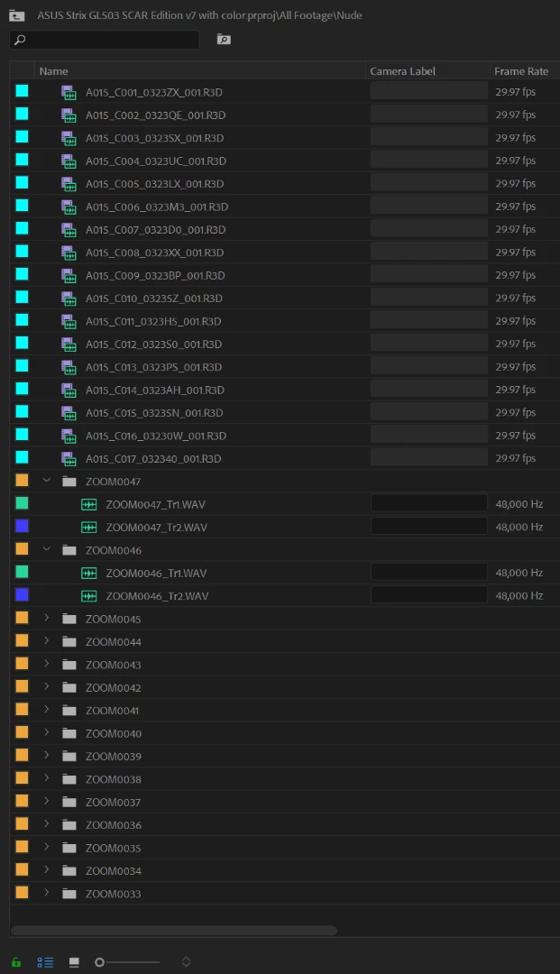The width and height of the screenshot is (560, 974).
Task: Expand the ZOOM0041 bin
Action: (x=47, y=710)
